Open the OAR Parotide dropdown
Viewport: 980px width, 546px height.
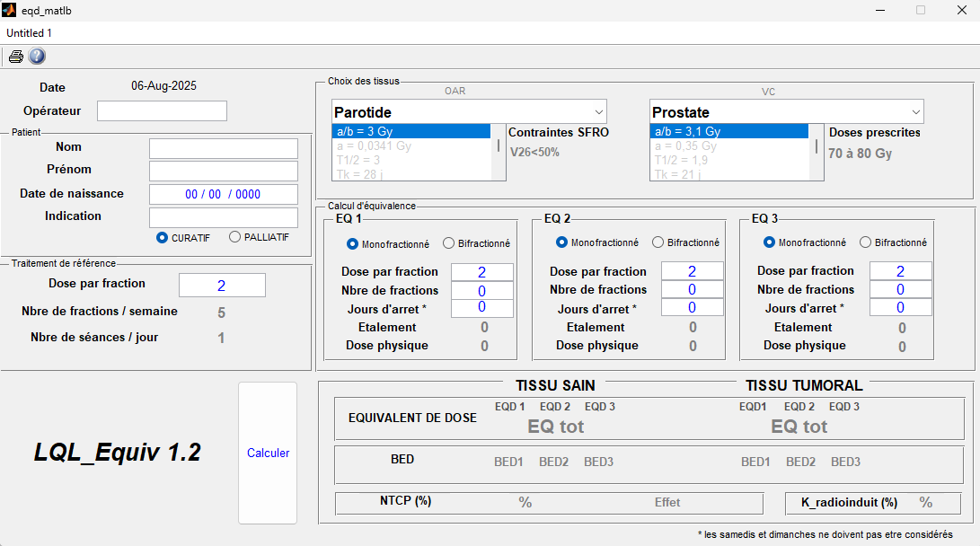(469, 112)
